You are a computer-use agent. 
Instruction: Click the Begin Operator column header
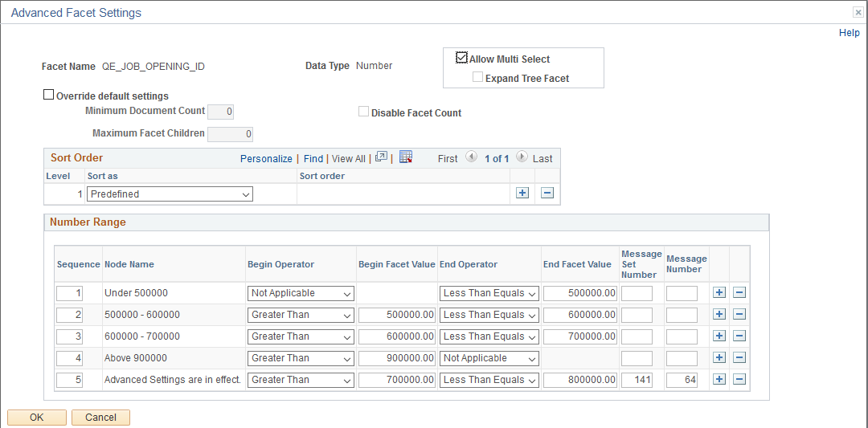click(280, 264)
